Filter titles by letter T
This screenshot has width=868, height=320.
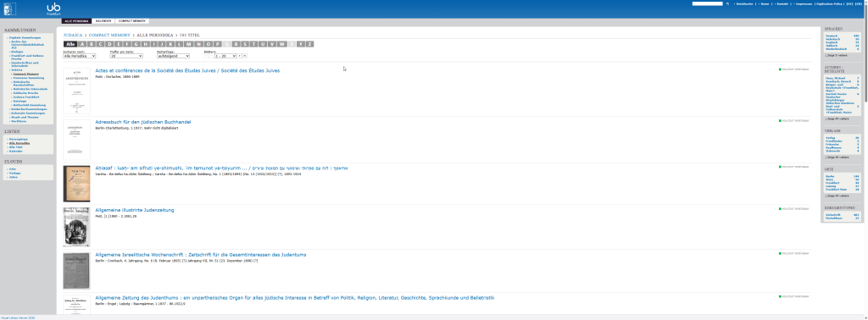253,44
